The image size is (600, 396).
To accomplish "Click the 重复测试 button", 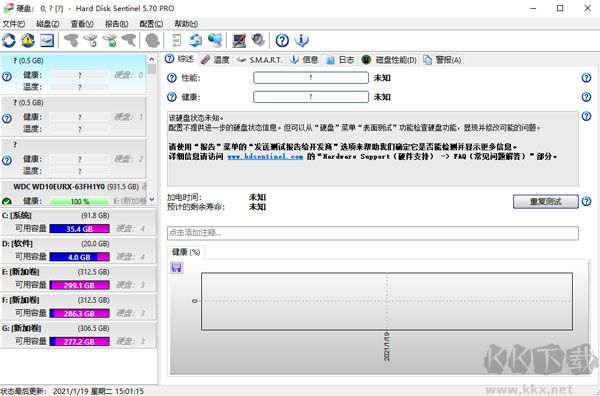I will tap(545, 201).
